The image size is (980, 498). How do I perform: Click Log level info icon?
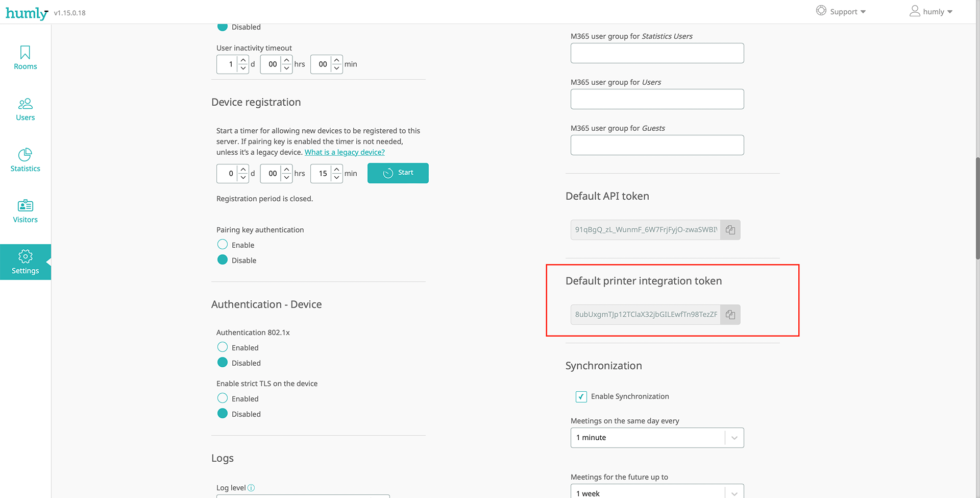pos(251,488)
